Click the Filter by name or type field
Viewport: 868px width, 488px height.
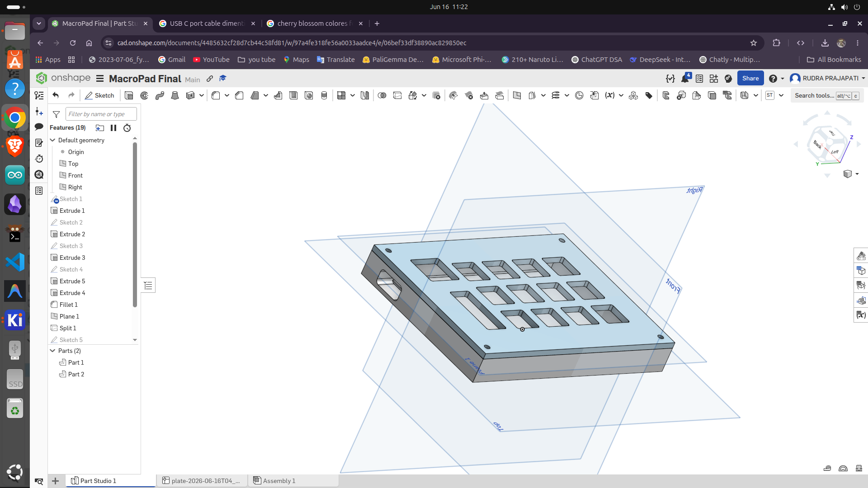click(x=101, y=114)
